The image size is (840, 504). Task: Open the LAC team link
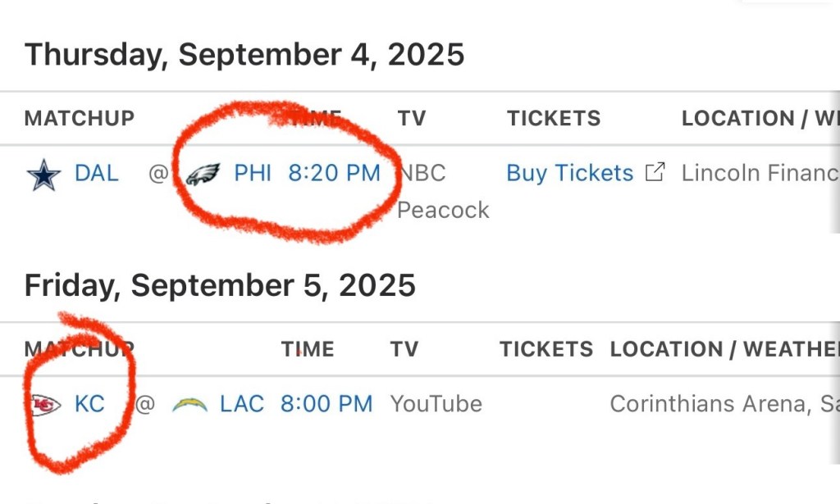pos(242,404)
